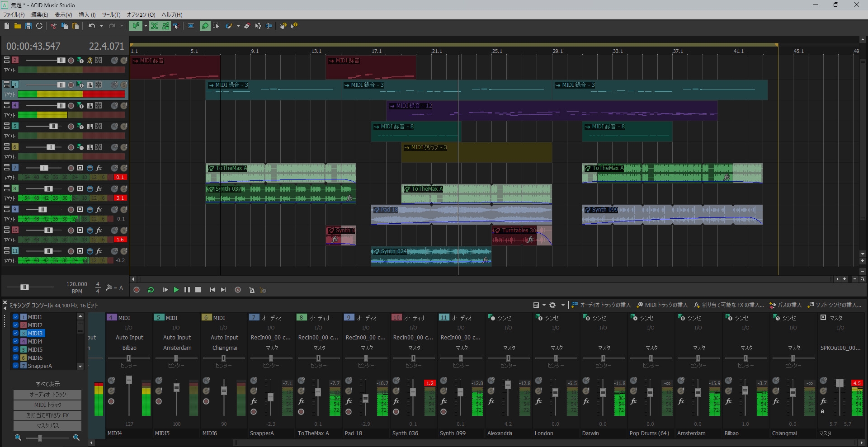Click the metronome icon in transport bar
Viewport: 868px width, 447px height.
pos(252,290)
